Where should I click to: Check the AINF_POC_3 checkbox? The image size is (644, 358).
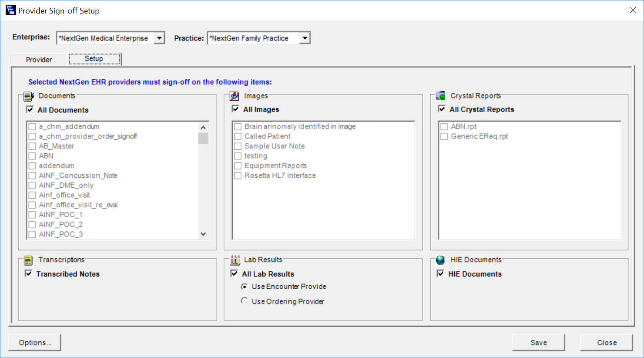point(32,234)
